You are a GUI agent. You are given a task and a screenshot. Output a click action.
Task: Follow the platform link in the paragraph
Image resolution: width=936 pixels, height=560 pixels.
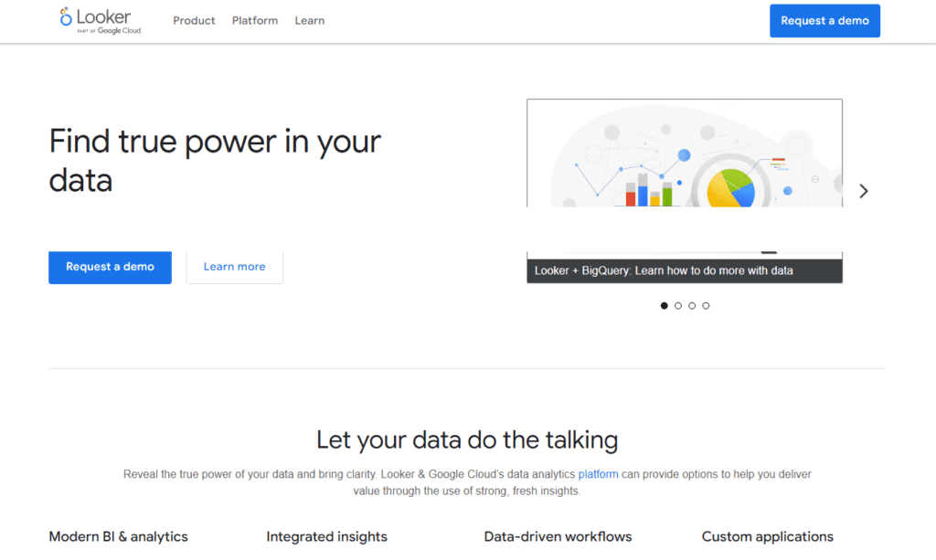tap(598, 474)
